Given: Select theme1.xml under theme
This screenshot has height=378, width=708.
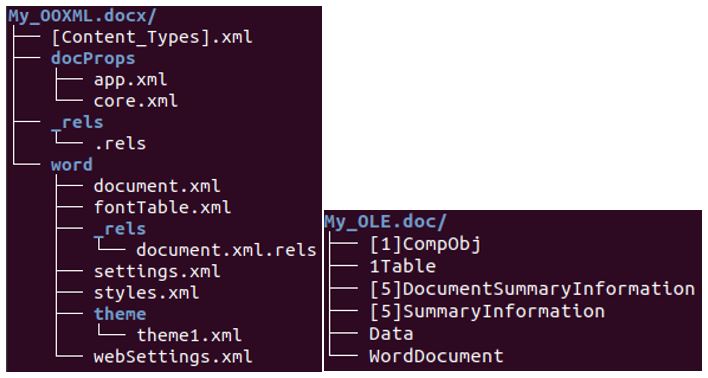Looking at the screenshot, I should tap(189, 335).
